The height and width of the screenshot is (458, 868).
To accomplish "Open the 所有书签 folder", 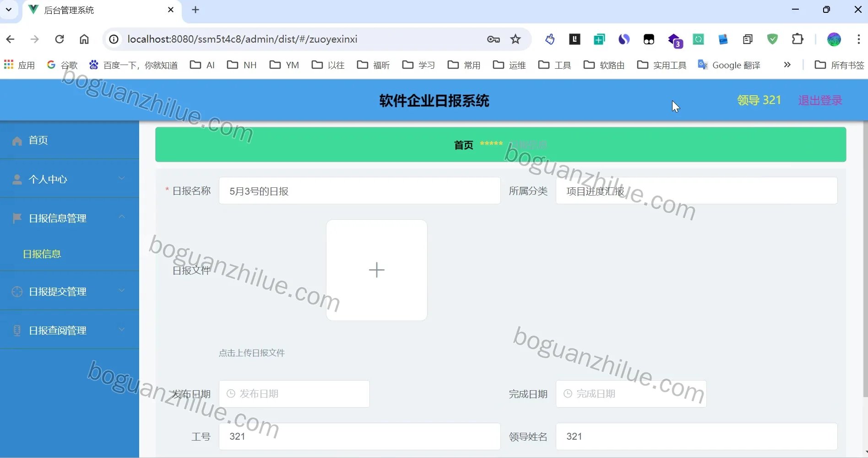I will pos(840,65).
